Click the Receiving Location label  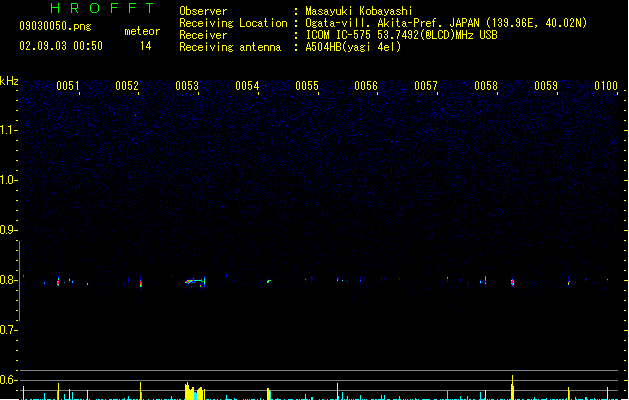coord(233,23)
